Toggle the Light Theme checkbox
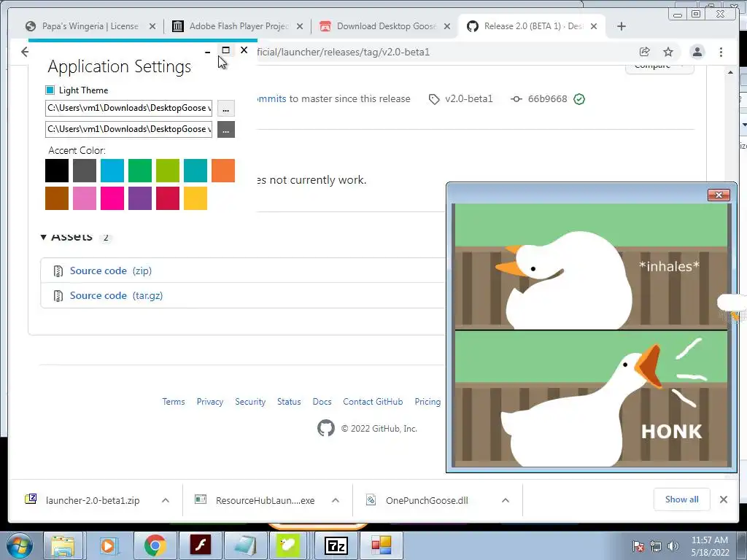The width and height of the screenshot is (747, 560). coord(50,90)
